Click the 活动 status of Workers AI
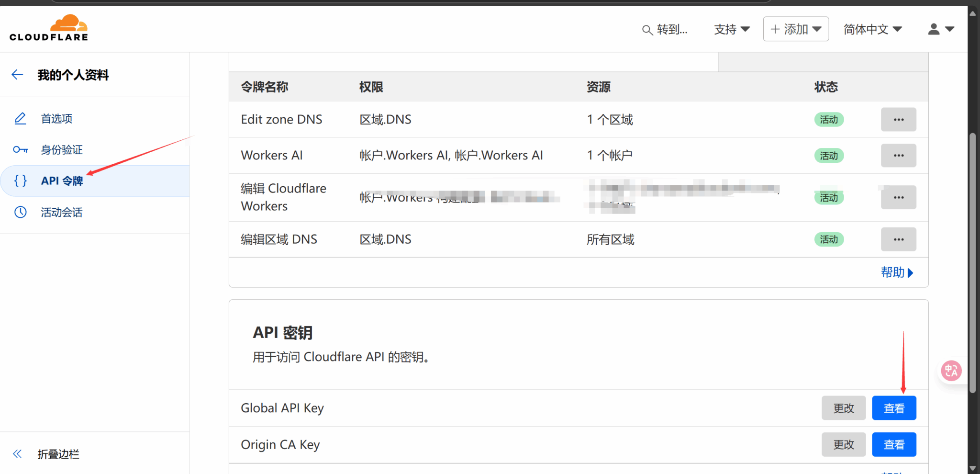Screen dimensions: 980x474 (829, 156)
